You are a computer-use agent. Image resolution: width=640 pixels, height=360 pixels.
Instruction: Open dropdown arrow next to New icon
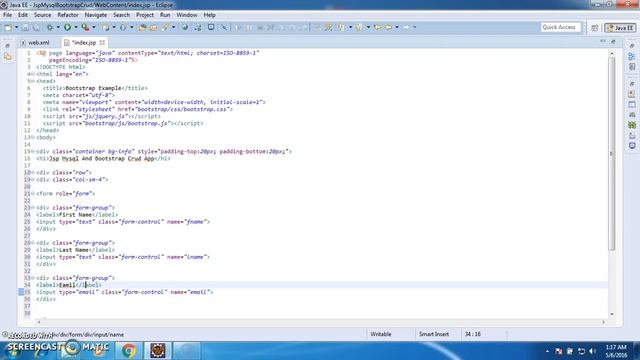pos(16,27)
